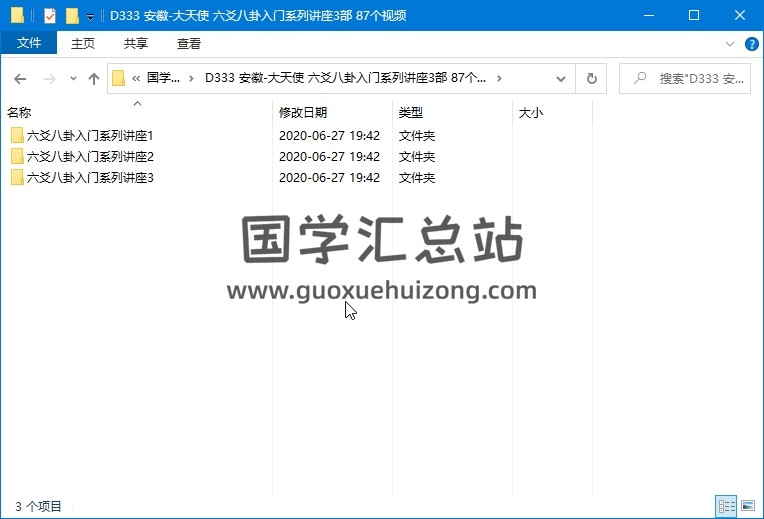The image size is (764, 519).
Task: Click into the 搜索 search box
Action: pyautogui.click(x=685, y=78)
